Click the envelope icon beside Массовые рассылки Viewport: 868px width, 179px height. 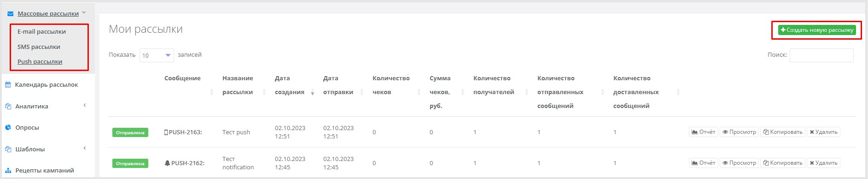point(11,14)
